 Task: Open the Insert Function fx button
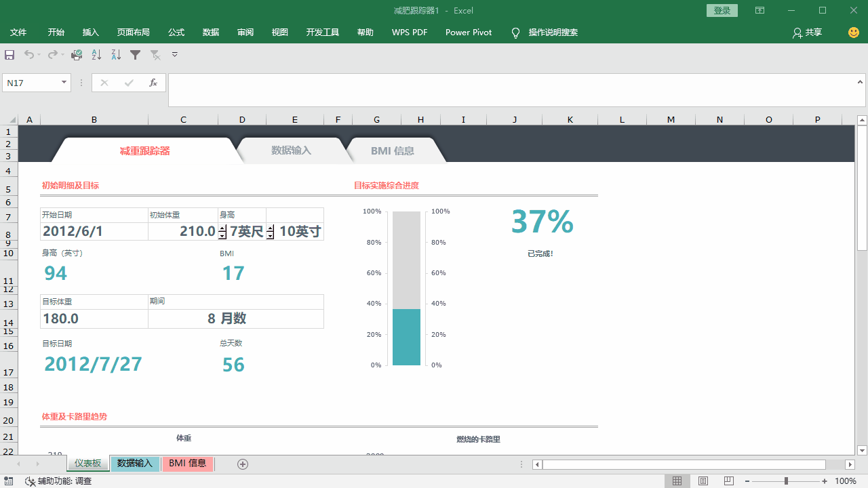(153, 83)
